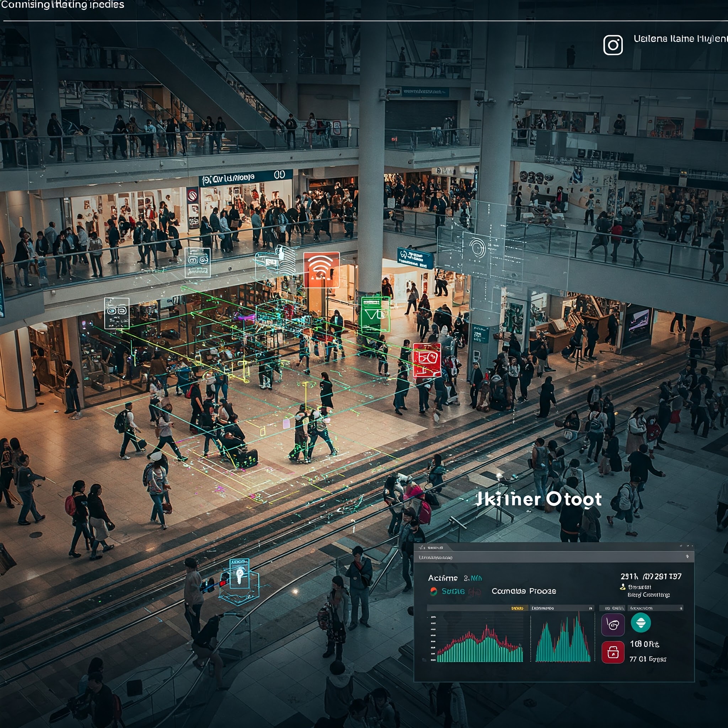Select the circular target overlay on the glass panel
This screenshot has width=728, height=728.
pos(477,248)
